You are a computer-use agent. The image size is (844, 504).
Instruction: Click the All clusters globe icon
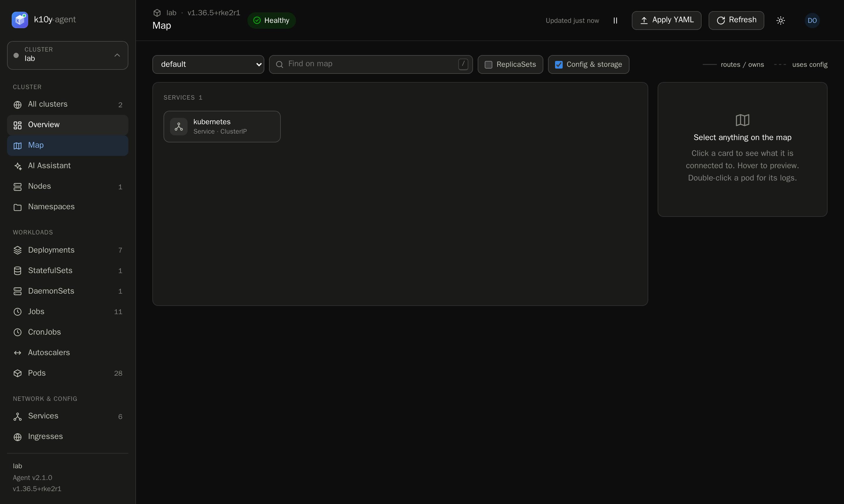point(18,105)
